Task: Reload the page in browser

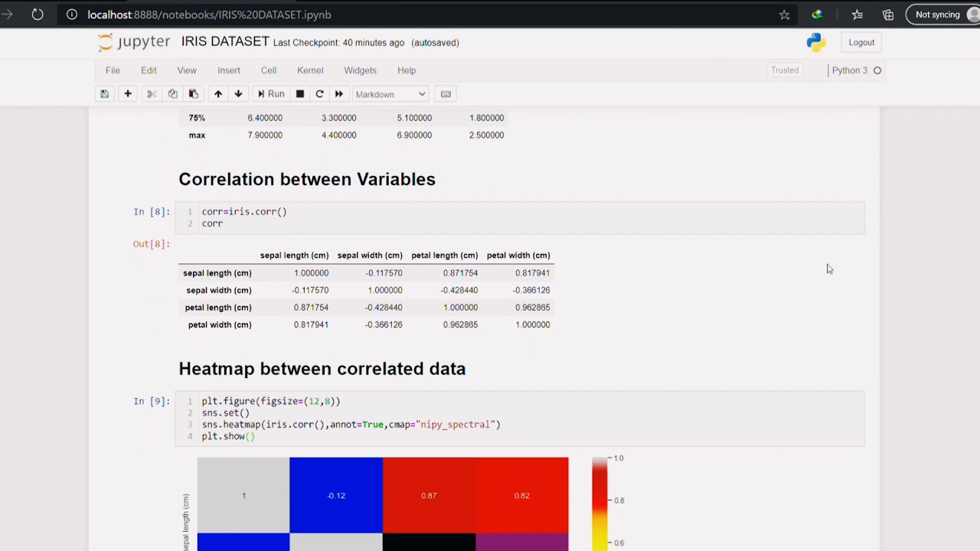Action: point(38,15)
